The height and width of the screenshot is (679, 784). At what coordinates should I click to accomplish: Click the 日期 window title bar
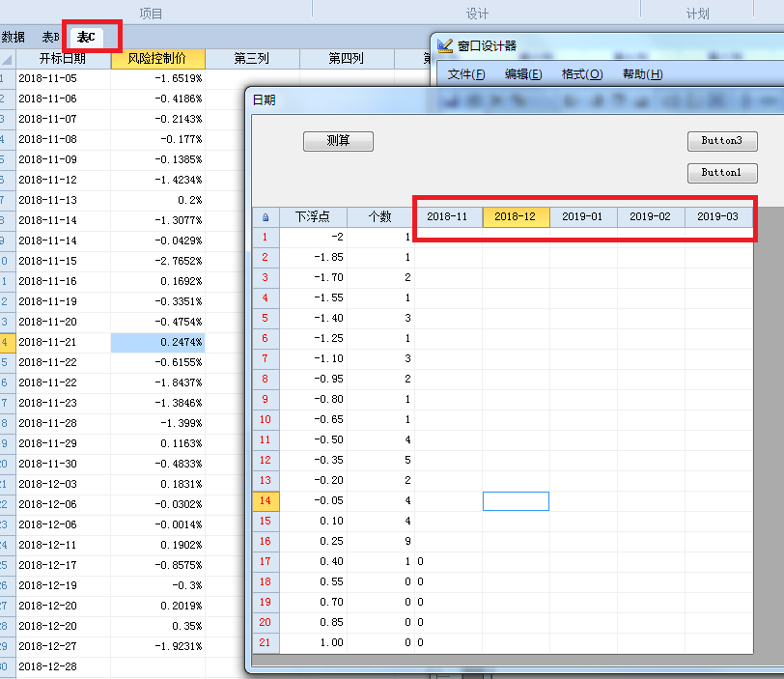coord(515,100)
